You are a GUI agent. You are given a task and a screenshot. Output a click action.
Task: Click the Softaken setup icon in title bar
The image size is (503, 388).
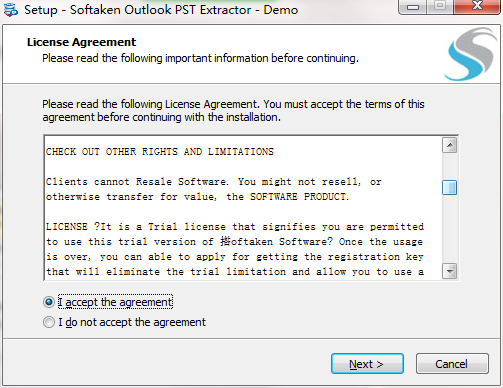10,9
